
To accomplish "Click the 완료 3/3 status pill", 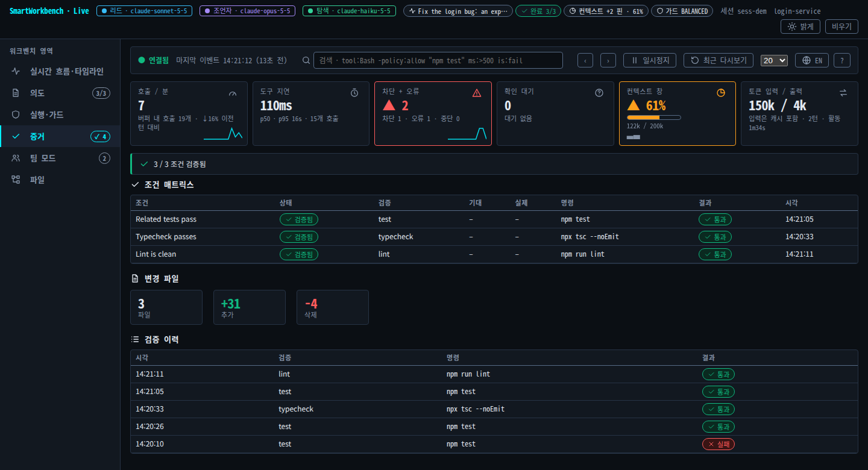I will point(538,11).
